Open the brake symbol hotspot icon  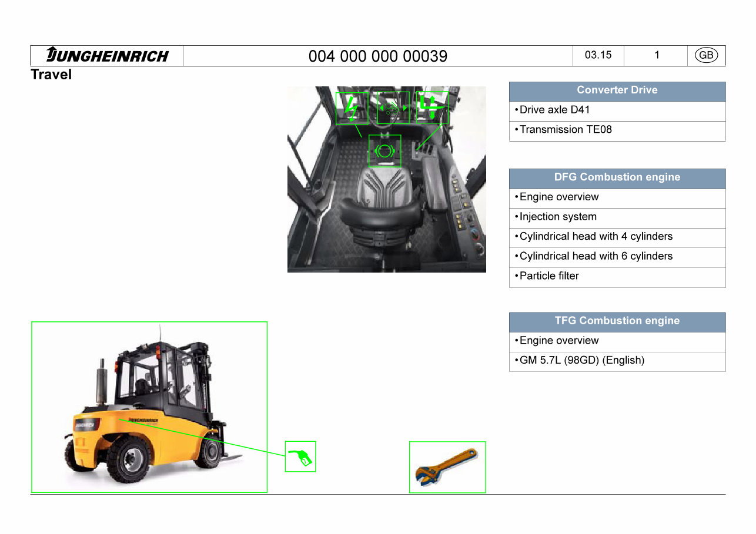pyautogui.click(x=384, y=151)
